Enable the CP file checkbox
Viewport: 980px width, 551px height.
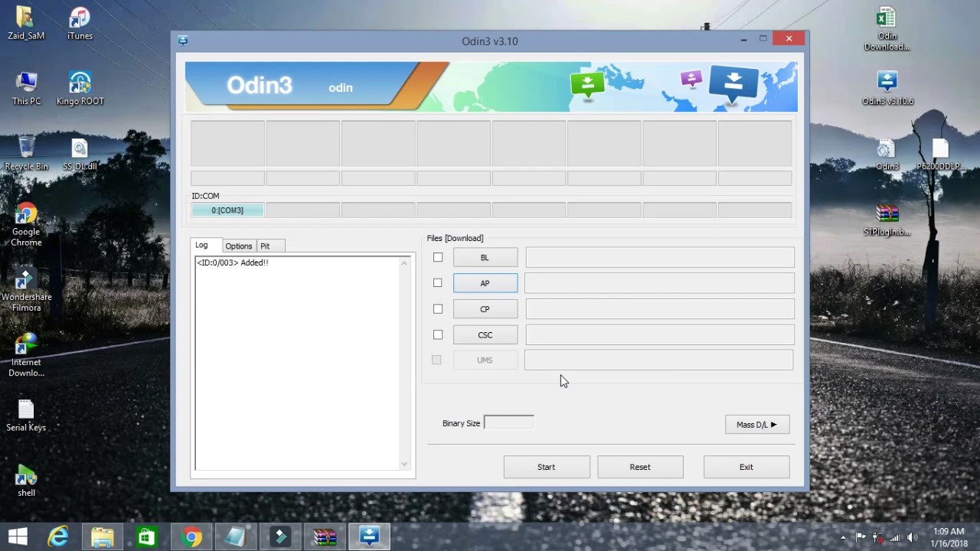pyautogui.click(x=438, y=309)
